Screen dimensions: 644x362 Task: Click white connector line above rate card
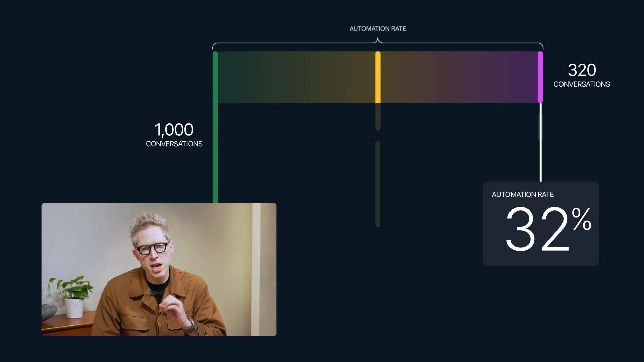point(540,158)
